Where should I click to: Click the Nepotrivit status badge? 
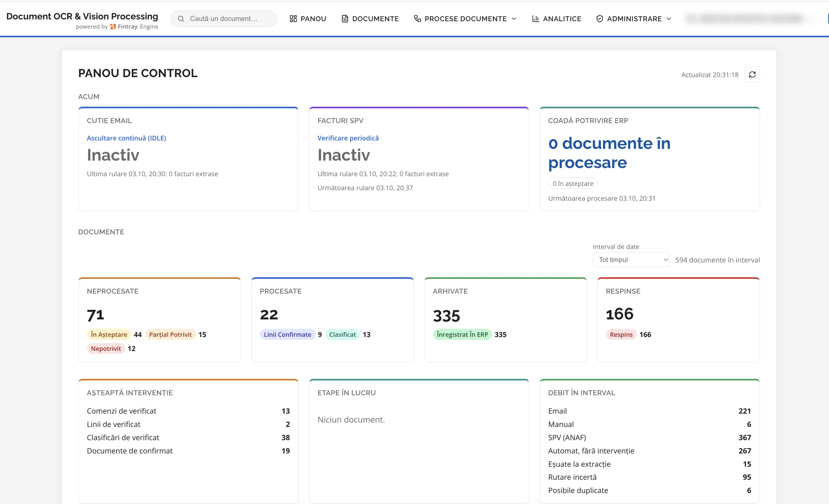click(x=106, y=349)
